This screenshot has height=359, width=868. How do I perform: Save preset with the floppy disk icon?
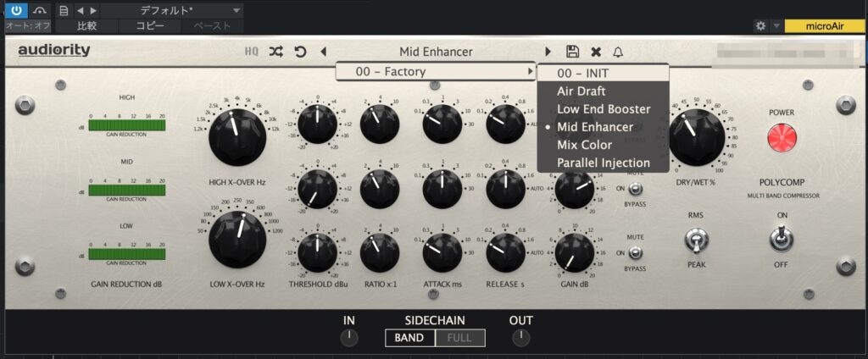(x=572, y=52)
